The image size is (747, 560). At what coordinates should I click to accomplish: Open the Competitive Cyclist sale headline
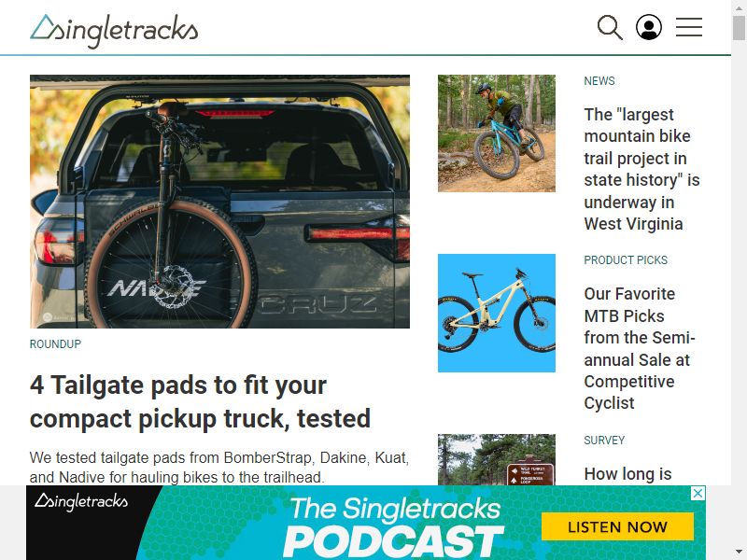[640, 348]
